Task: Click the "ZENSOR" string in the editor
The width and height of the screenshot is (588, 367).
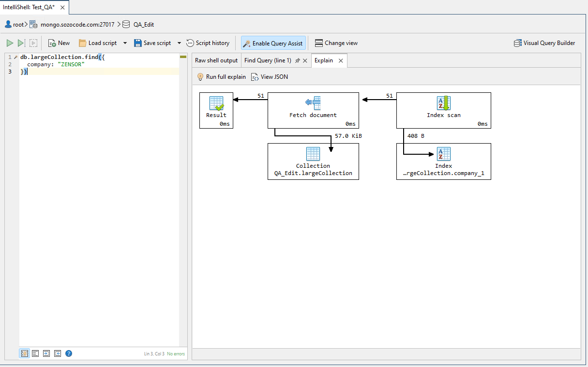Action: tap(71, 64)
